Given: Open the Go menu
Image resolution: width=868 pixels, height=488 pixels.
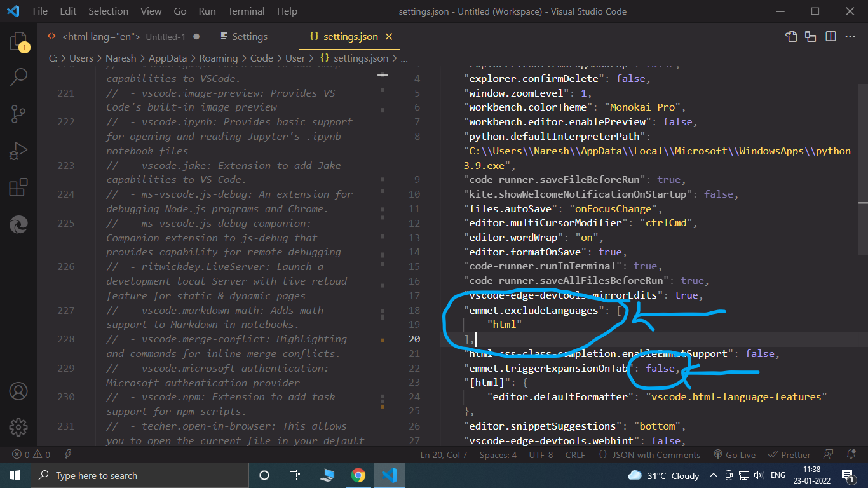Looking at the screenshot, I should 180,11.
